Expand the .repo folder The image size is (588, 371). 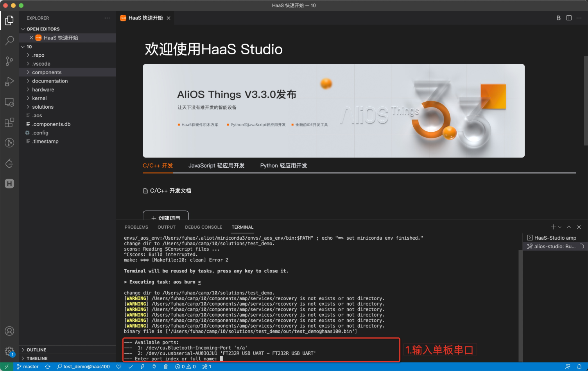click(x=67, y=55)
